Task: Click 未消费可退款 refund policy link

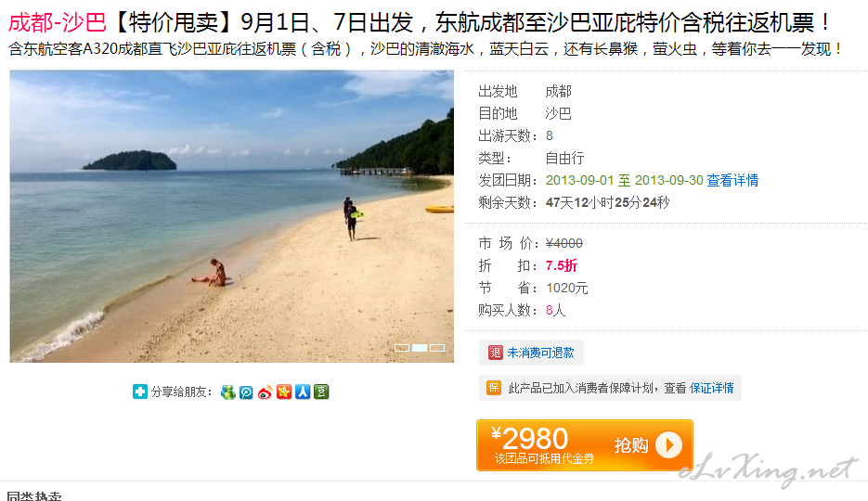Action: (x=541, y=353)
